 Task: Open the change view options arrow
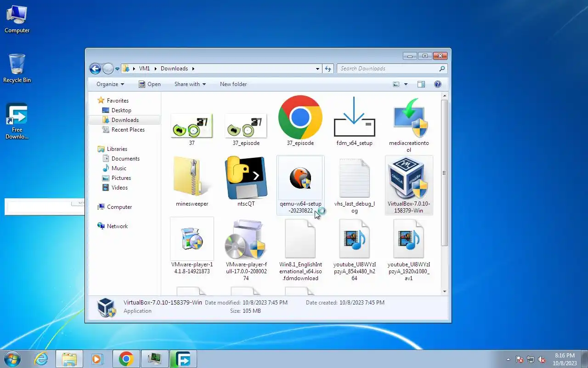[406, 84]
